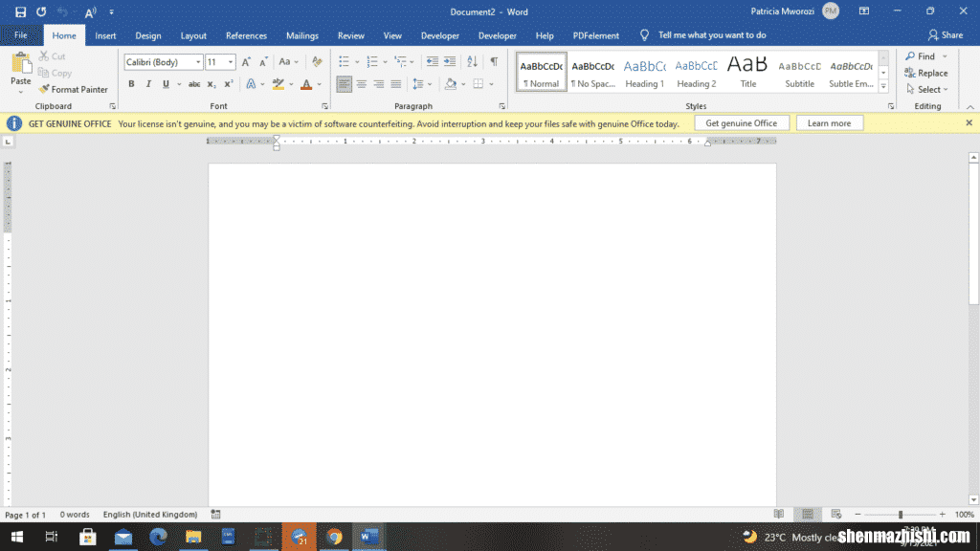
Task: Toggle bullet list formatting
Action: [x=344, y=61]
